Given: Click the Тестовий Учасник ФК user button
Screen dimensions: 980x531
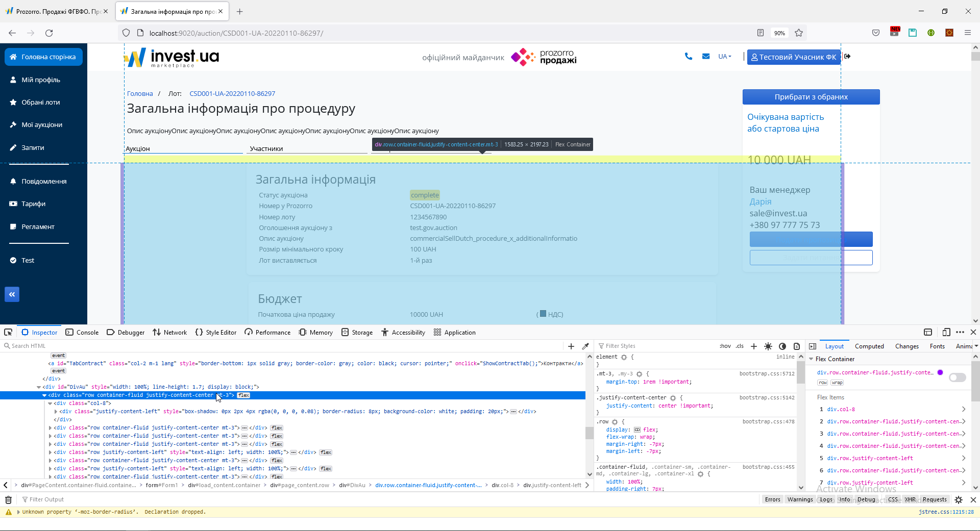Looking at the screenshot, I should (794, 57).
